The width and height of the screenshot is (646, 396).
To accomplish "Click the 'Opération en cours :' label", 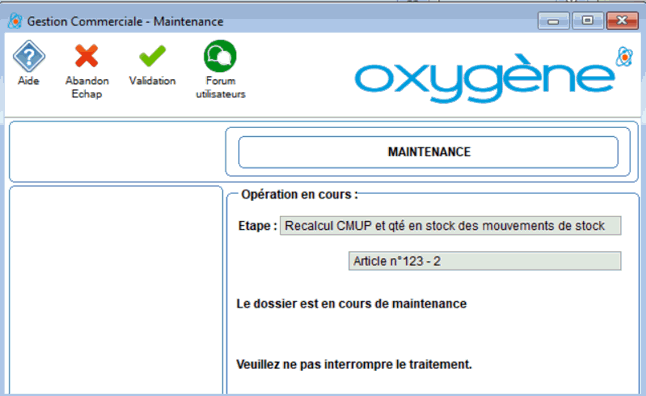I will [300, 194].
